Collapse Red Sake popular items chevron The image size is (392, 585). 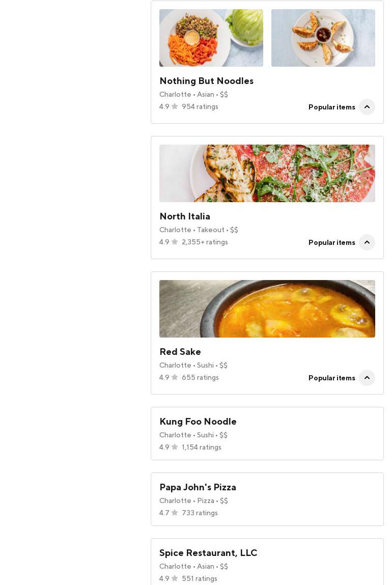[x=367, y=378]
